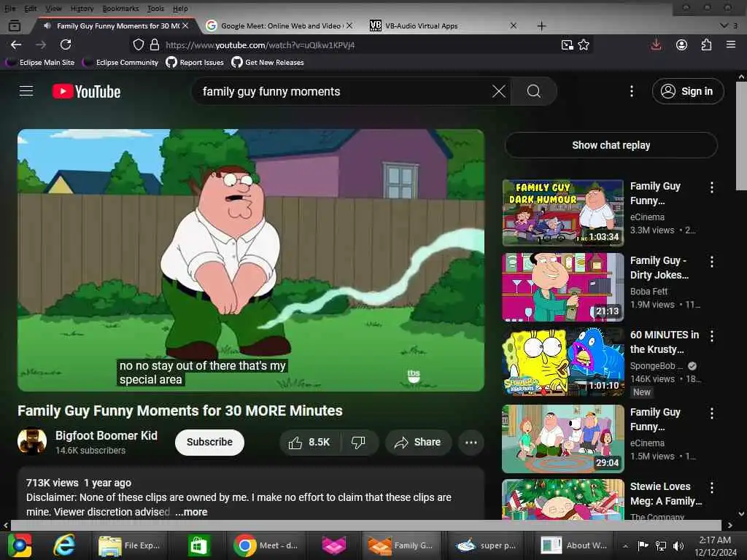Open the SpongeBob Krusty thumbnail video
The height and width of the screenshot is (560, 747).
[x=562, y=362]
